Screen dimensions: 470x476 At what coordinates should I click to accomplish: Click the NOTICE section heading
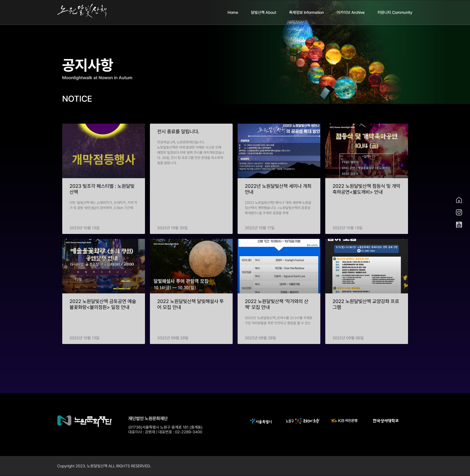(x=77, y=99)
